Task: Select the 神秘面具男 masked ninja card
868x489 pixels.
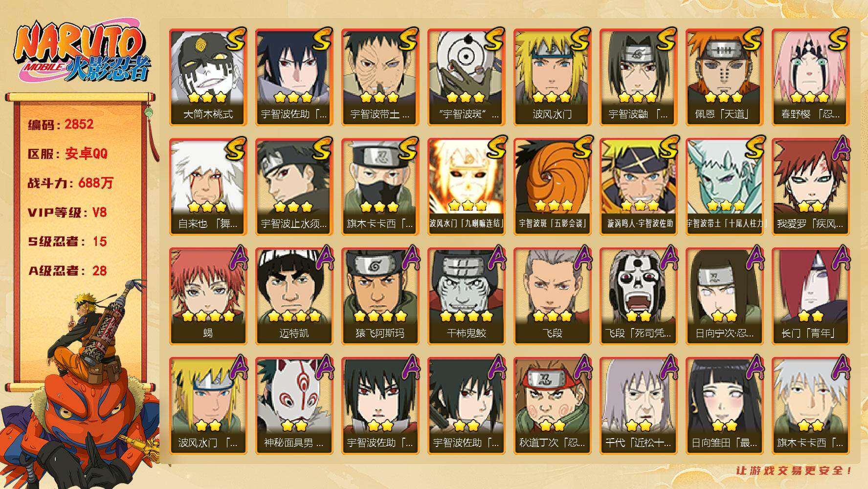Action: tap(294, 406)
